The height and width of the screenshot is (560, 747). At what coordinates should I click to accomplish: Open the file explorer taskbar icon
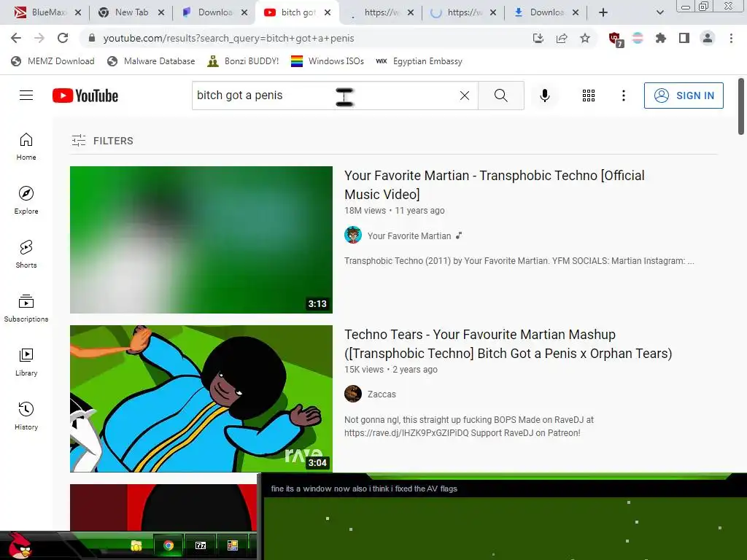(136, 545)
